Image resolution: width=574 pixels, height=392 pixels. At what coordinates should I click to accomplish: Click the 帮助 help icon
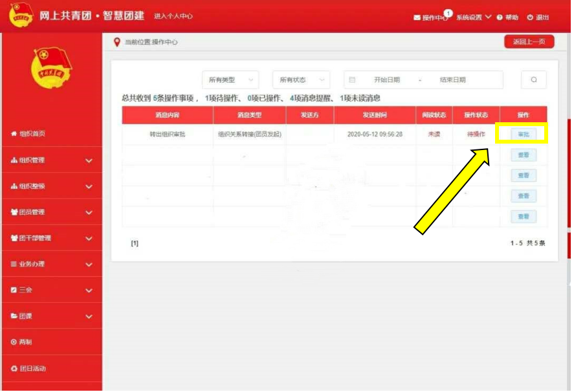[x=500, y=17]
